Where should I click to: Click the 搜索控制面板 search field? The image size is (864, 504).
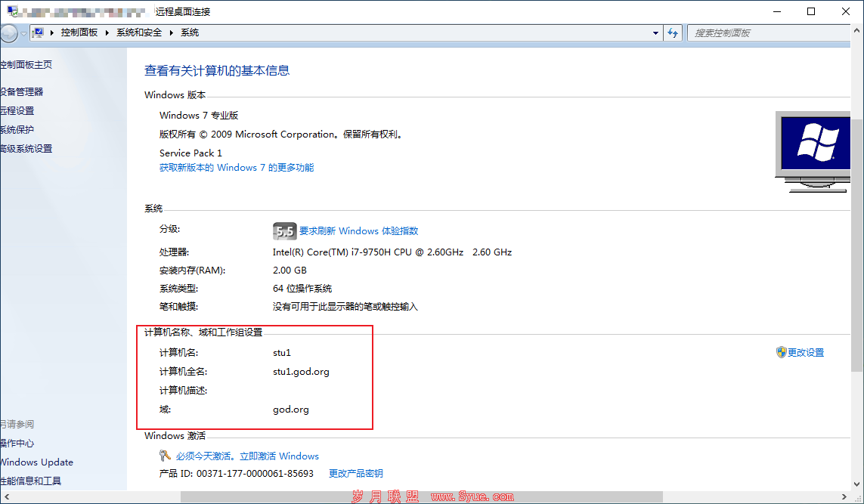coord(770,33)
